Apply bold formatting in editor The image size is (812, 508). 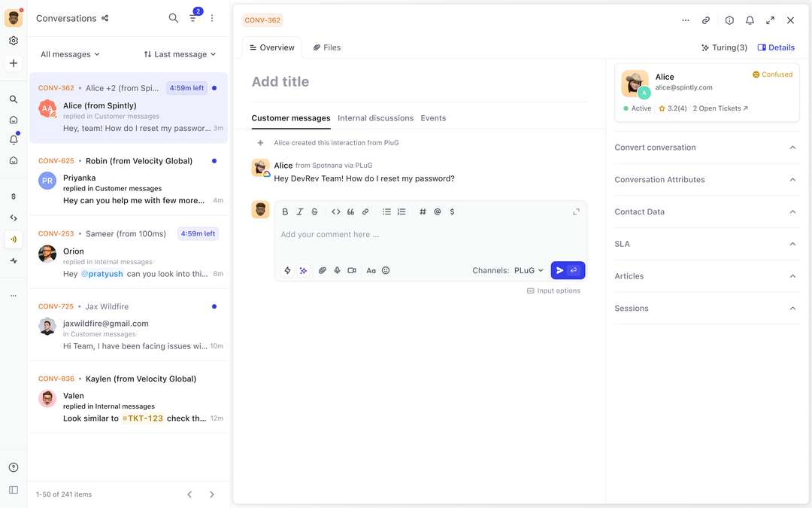tap(285, 211)
